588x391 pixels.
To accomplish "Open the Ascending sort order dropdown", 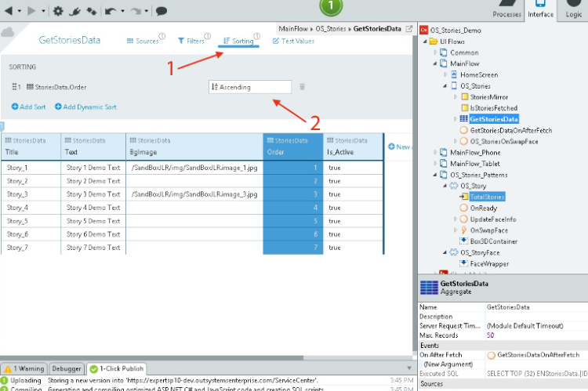I will [250, 87].
